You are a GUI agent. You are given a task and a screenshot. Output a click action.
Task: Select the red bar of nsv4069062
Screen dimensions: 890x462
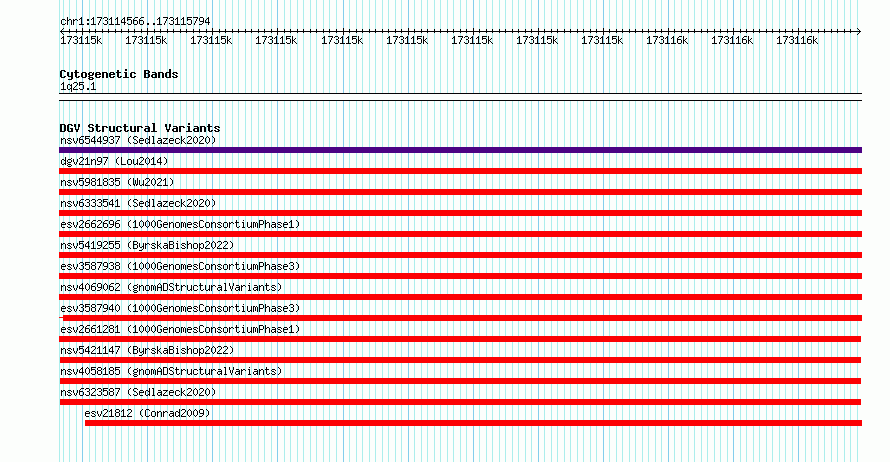click(460, 297)
